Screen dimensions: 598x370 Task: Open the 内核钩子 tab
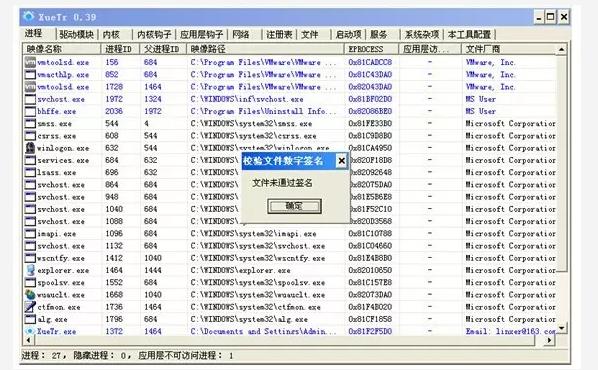(154, 34)
